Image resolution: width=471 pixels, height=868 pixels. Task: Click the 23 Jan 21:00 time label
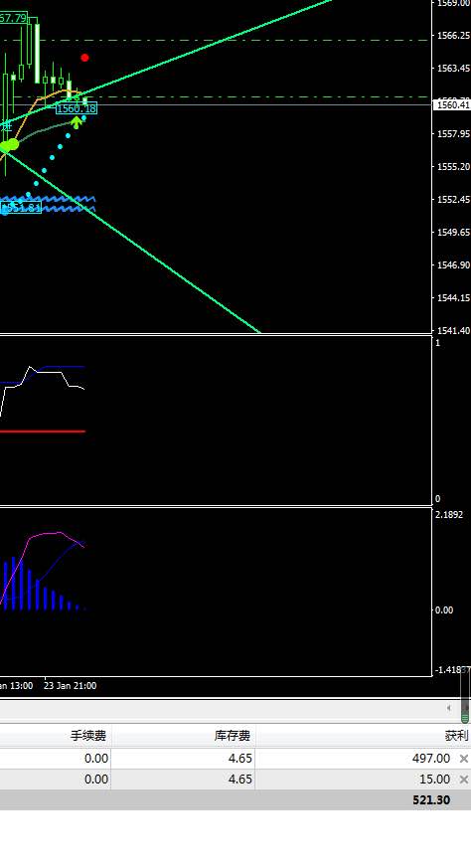[70, 686]
